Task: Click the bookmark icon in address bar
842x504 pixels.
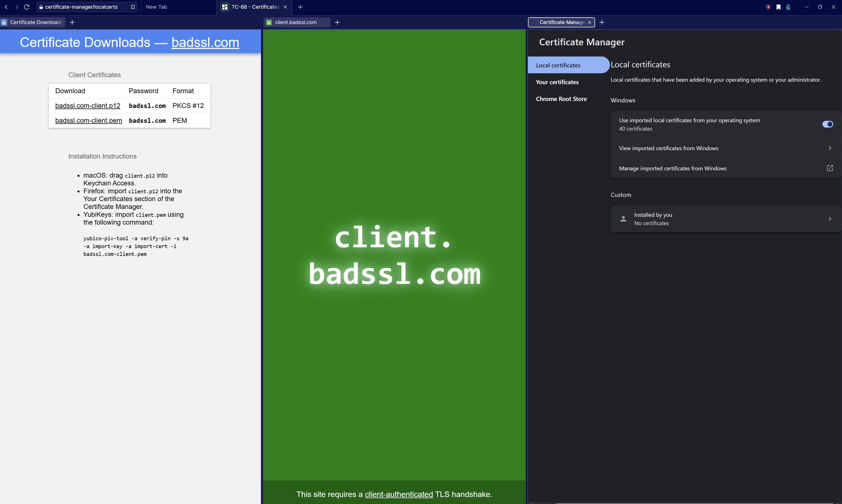Action: pyautogui.click(x=133, y=7)
